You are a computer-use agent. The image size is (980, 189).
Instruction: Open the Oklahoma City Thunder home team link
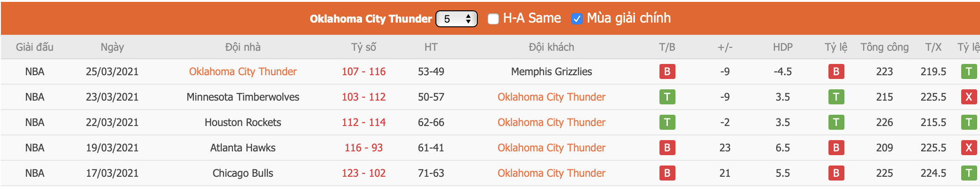[243, 71]
